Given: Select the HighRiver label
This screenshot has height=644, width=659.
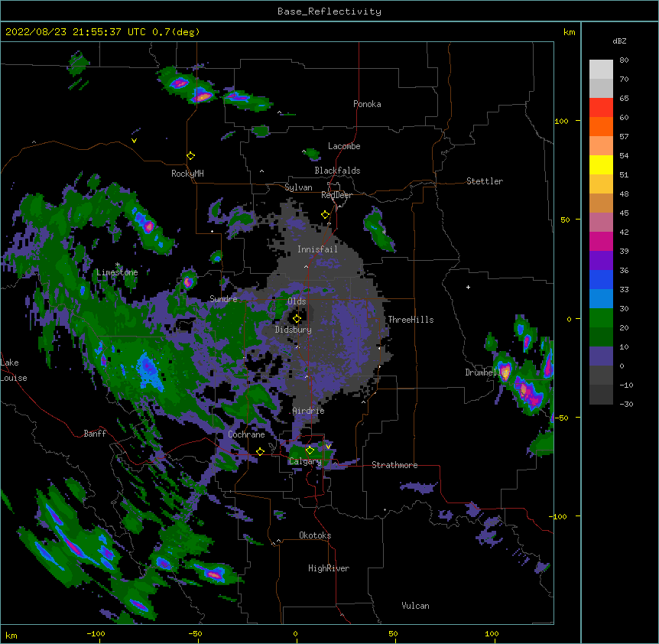Looking at the screenshot, I should tap(329, 568).
